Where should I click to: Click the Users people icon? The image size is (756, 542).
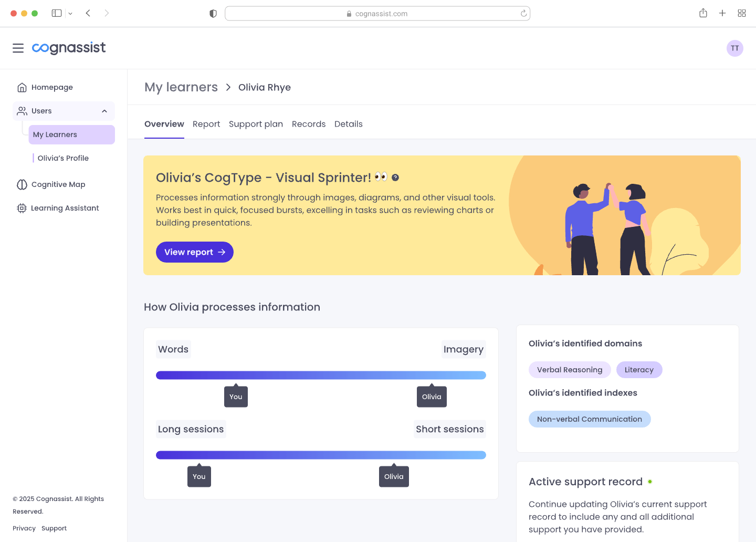click(x=22, y=111)
